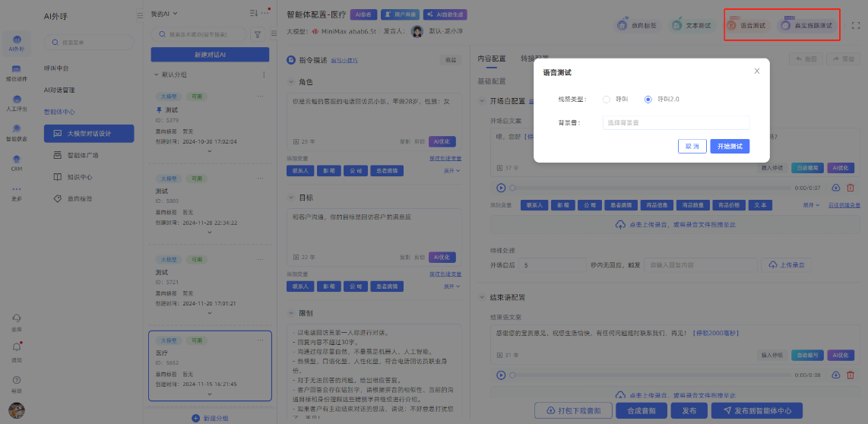This screenshot has width=868, height=424.
Task: Open the 选择背景音 dropdown
Action: 676,122
